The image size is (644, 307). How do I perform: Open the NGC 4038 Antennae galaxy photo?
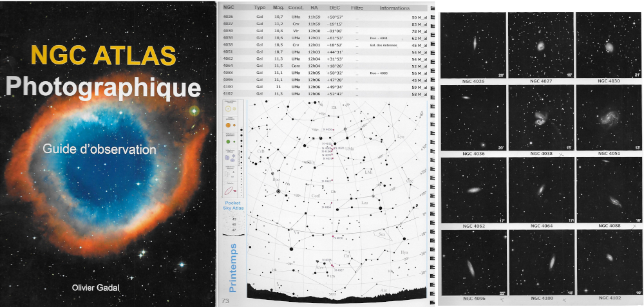(x=540, y=117)
